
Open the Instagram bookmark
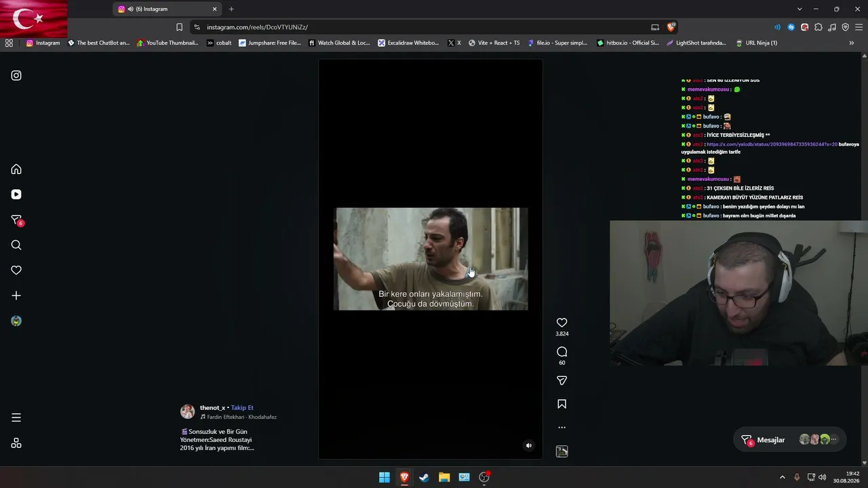tap(43, 43)
